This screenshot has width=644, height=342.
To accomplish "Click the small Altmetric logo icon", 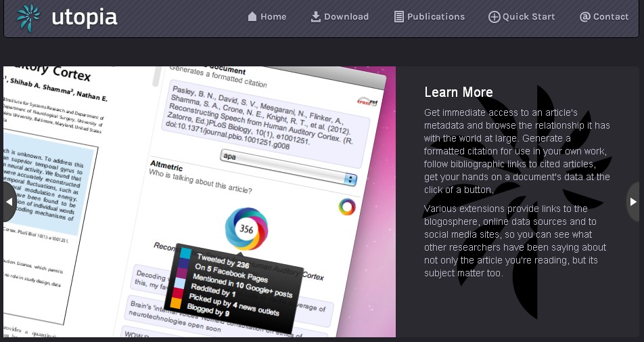I will (x=347, y=207).
